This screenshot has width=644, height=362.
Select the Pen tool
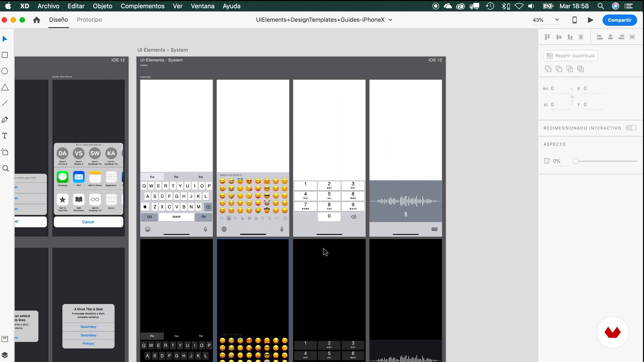click(5, 120)
